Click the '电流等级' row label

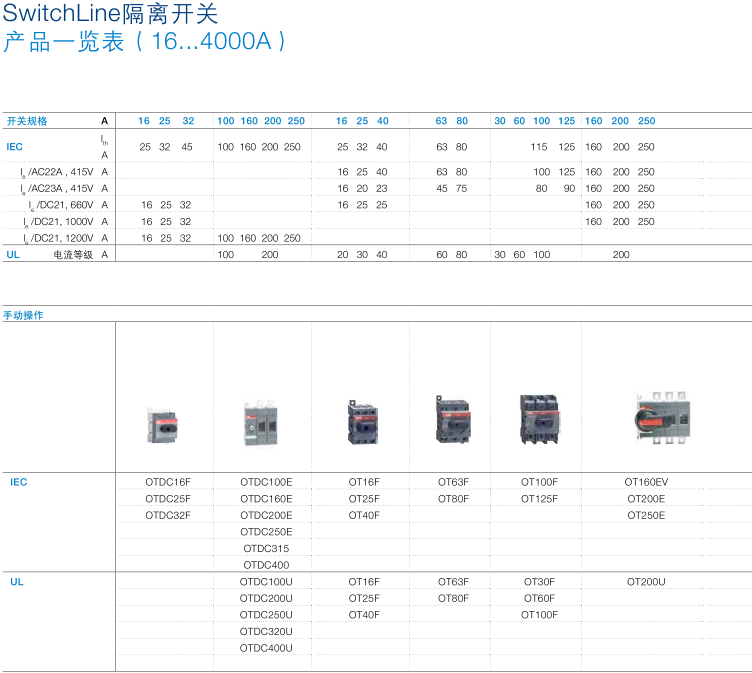point(73,255)
